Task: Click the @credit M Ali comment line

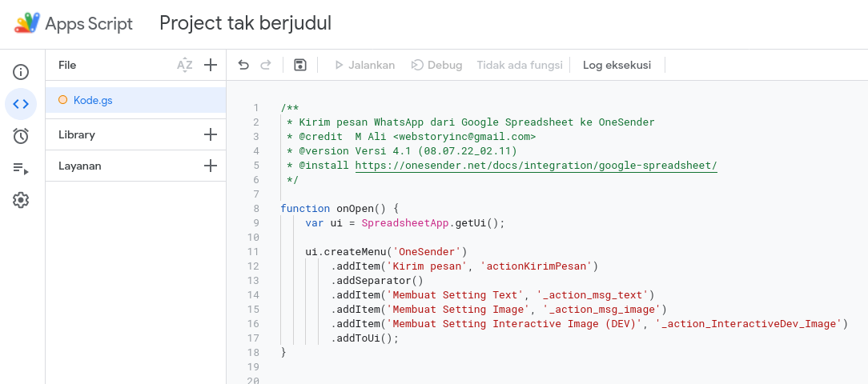Action: [x=411, y=137]
